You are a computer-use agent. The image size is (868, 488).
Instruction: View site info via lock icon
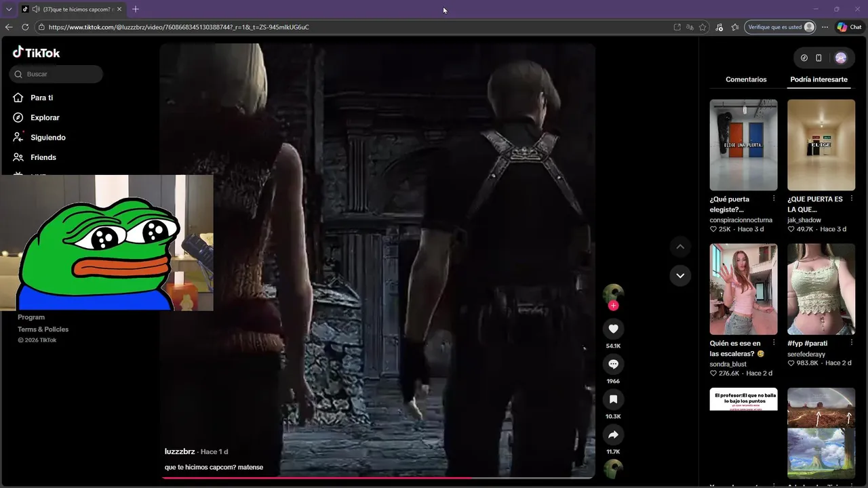pyautogui.click(x=41, y=27)
